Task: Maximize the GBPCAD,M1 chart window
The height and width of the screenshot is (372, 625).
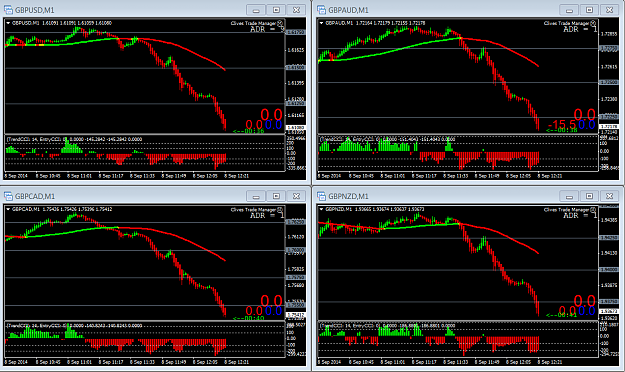Action: click(x=276, y=196)
